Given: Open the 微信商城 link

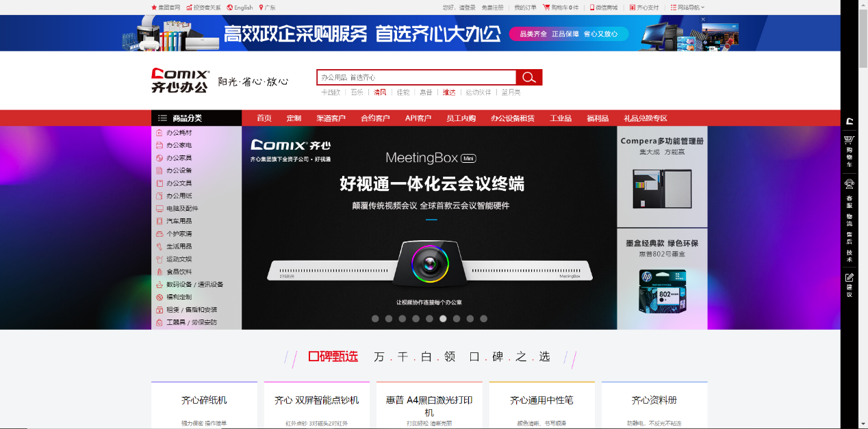Looking at the screenshot, I should point(603,8).
